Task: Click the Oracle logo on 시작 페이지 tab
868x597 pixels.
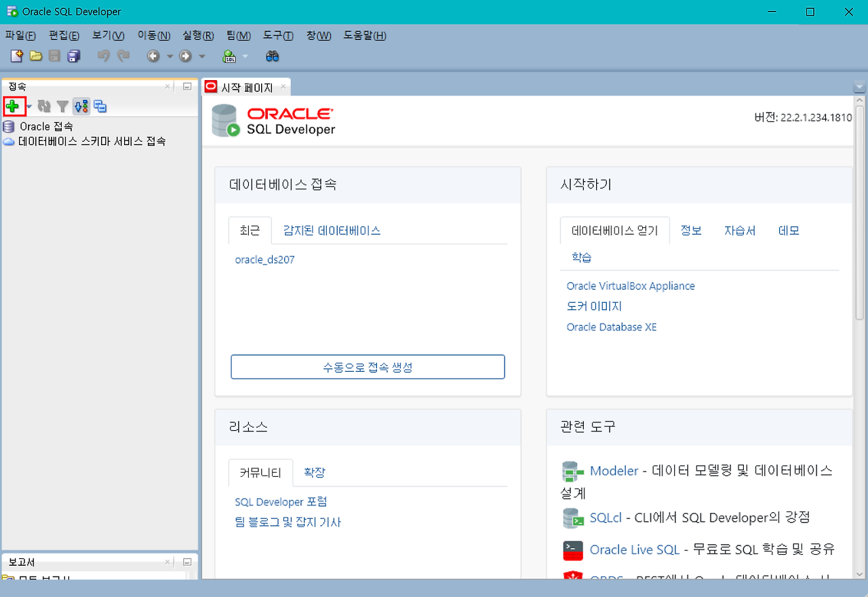Action: point(211,87)
